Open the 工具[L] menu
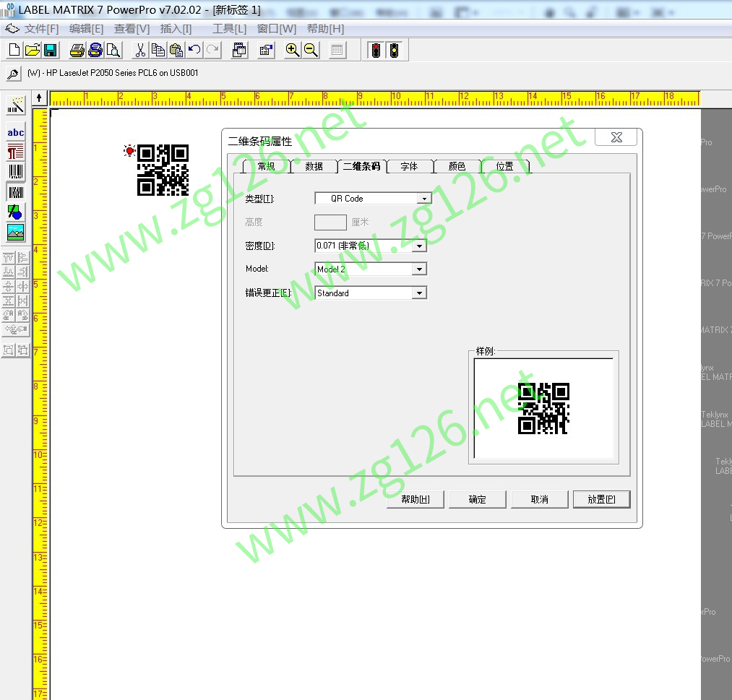 coord(229,29)
